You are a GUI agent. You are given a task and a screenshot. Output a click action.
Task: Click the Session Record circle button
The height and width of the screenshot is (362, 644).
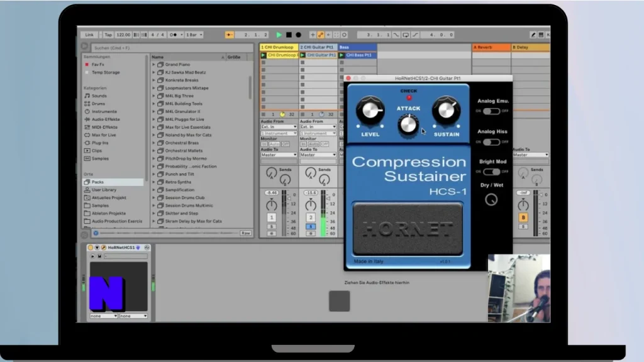pos(344,35)
